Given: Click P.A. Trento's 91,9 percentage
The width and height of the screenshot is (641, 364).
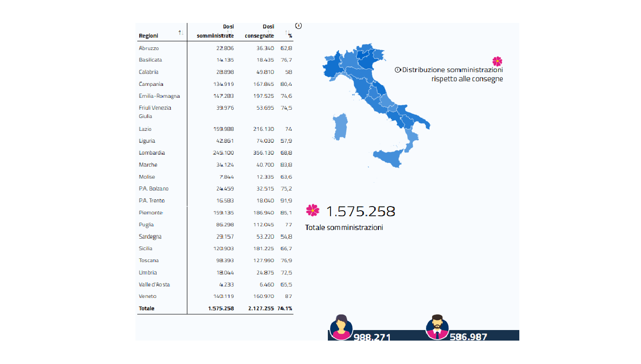Looking at the screenshot, I should (287, 201).
